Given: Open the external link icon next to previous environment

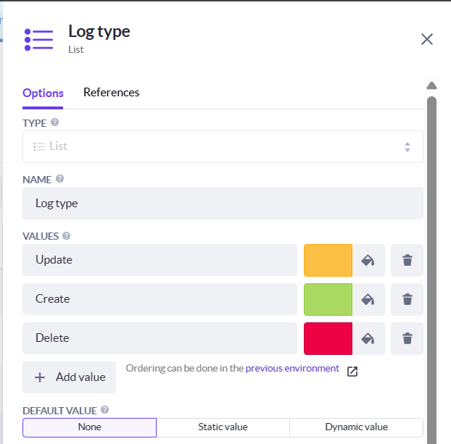Looking at the screenshot, I should click(352, 371).
